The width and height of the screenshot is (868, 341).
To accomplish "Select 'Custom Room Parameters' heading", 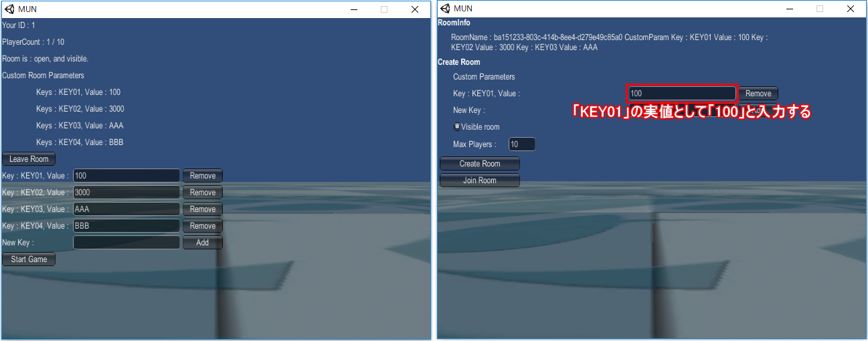I will pyautogui.click(x=44, y=76).
